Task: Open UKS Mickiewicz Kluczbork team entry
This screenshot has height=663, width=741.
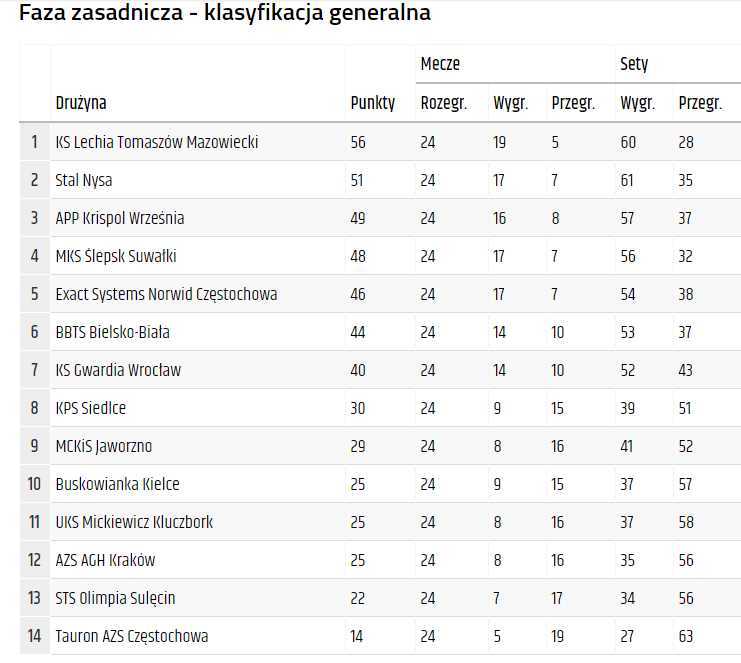Action: (134, 522)
